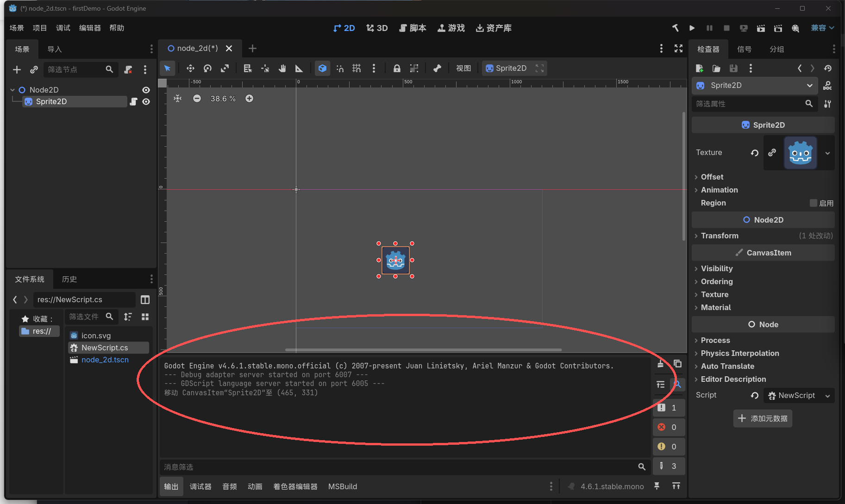845x504 pixels.
Task: Load existing resource folder icon
Action: click(x=716, y=68)
